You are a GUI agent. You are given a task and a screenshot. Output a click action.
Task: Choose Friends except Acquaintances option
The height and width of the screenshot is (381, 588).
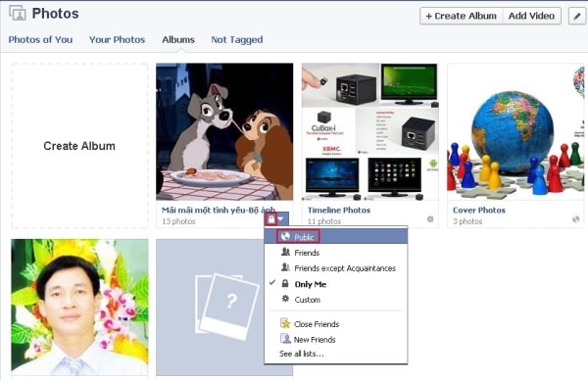336,268
